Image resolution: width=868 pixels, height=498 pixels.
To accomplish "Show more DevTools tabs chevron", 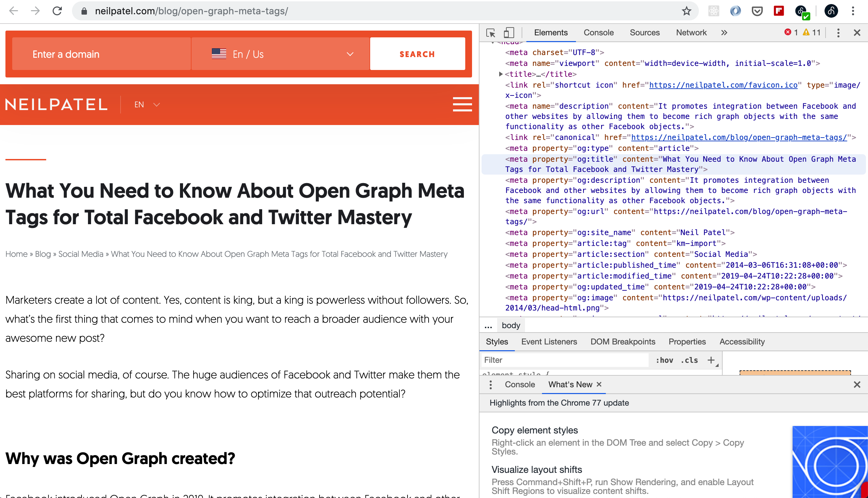I will click(x=724, y=33).
